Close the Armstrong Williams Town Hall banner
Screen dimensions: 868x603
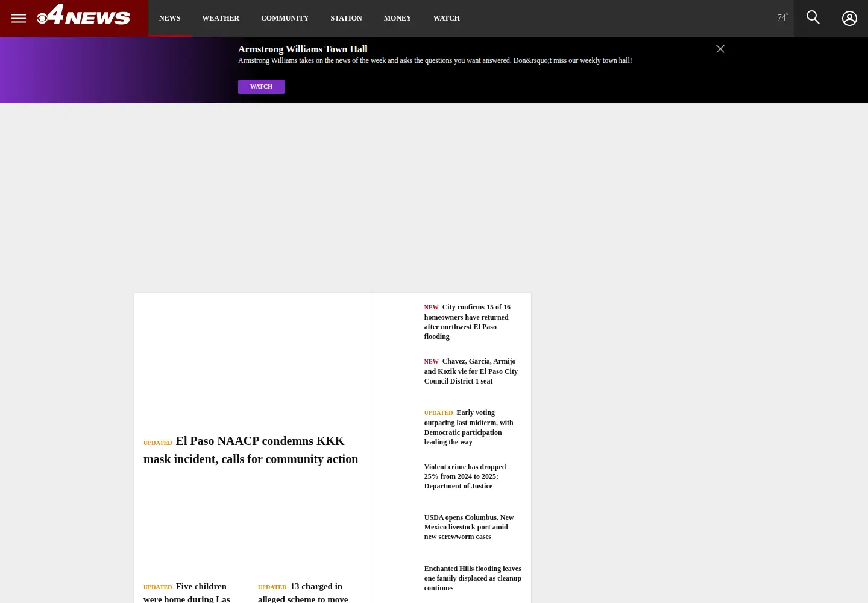[x=720, y=49]
